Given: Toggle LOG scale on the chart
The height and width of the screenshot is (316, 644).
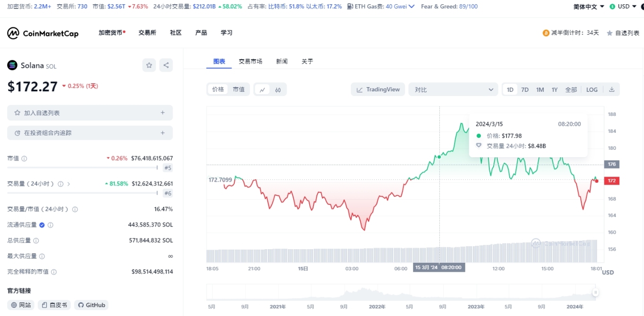Looking at the screenshot, I should pos(592,89).
